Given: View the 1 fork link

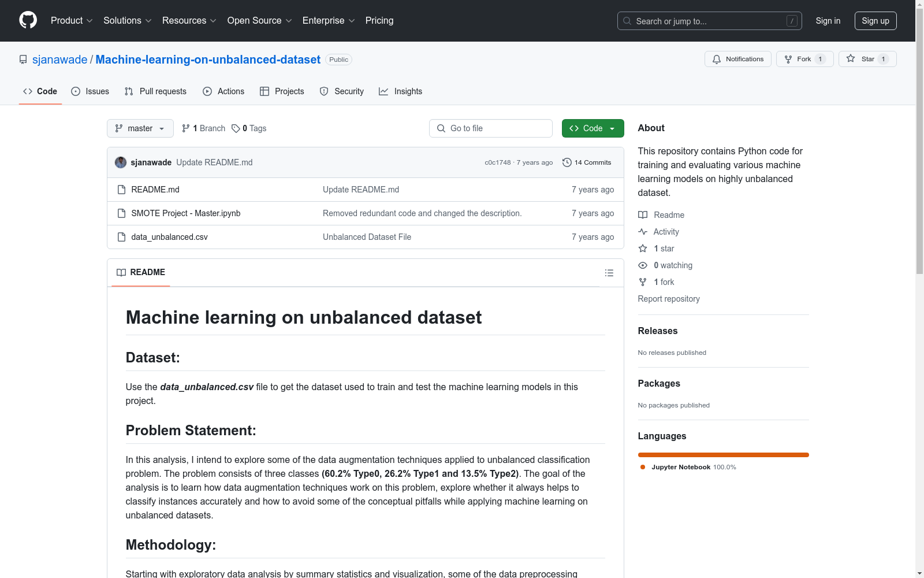Looking at the screenshot, I should (656, 282).
